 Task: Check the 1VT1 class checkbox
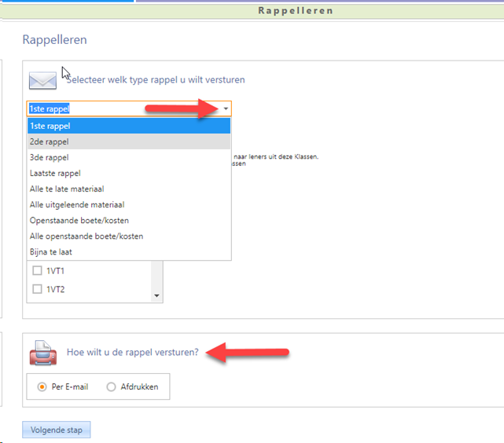(37, 271)
